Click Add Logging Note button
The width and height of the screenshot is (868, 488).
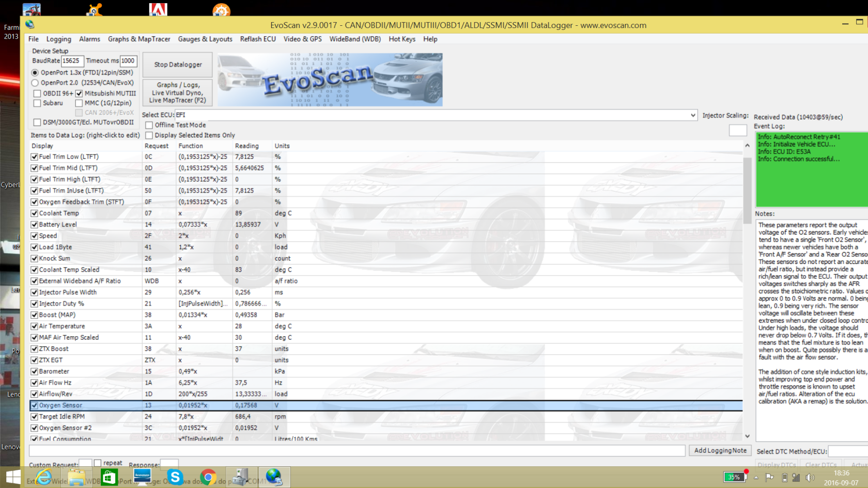(x=720, y=451)
